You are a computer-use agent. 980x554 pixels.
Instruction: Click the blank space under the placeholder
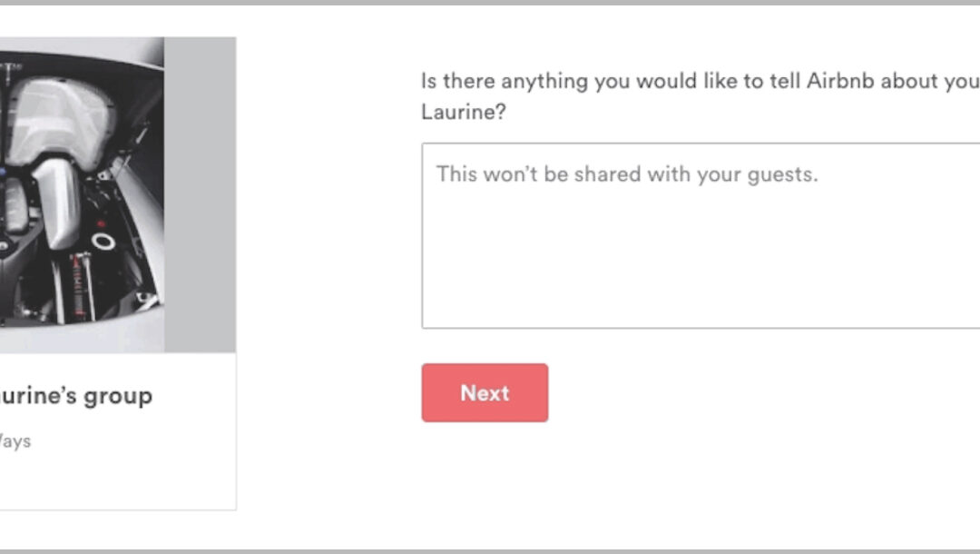tap(701, 256)
